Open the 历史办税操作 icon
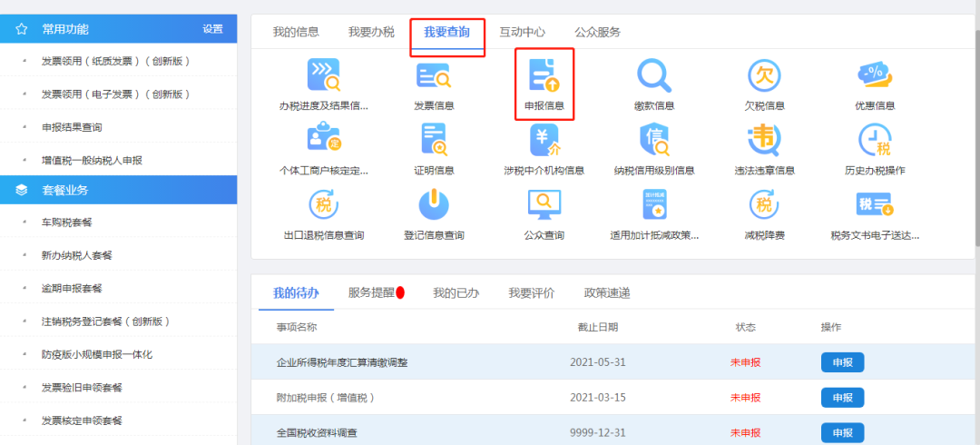Image resolution: width=980 pixels, height=445 pixels. point(875,139)
